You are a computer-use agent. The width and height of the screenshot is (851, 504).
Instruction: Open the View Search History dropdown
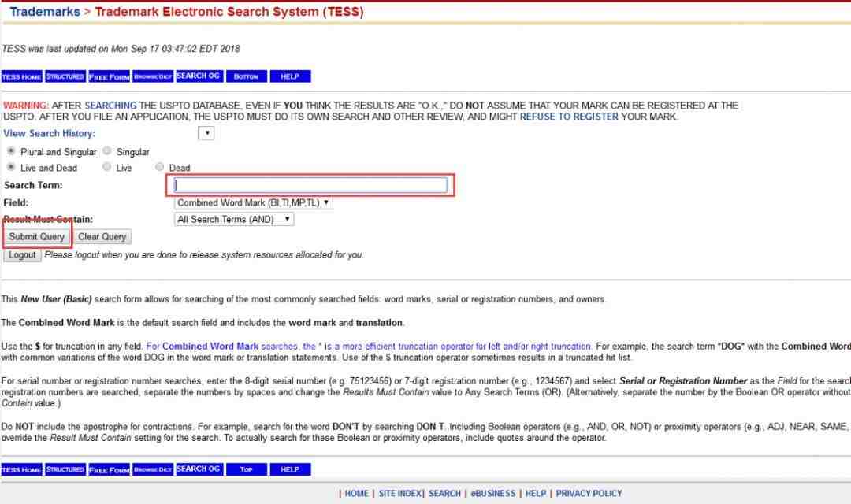click(x=206, y=133)
